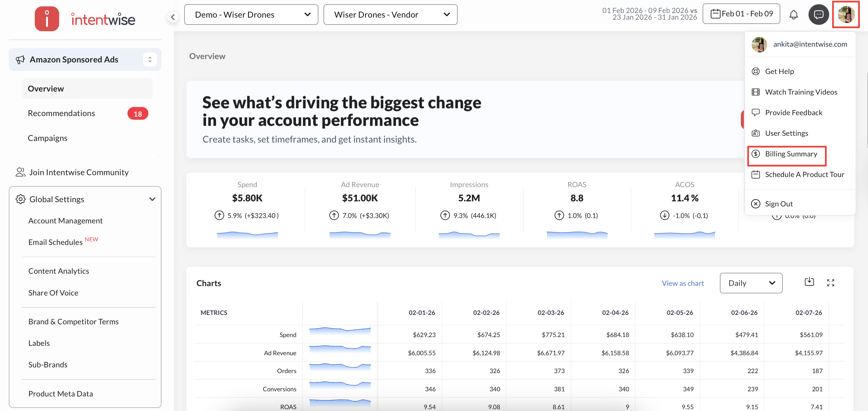Collapse the Global Settings section
The height and width of the screenshot is (411, 868).
pos(152,199)
